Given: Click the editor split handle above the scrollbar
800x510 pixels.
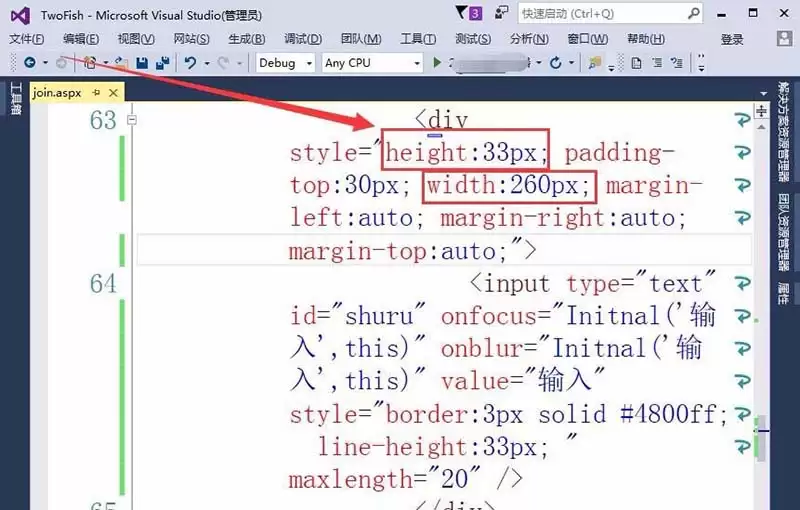Looking at the screenshot, I should point(761,111).
